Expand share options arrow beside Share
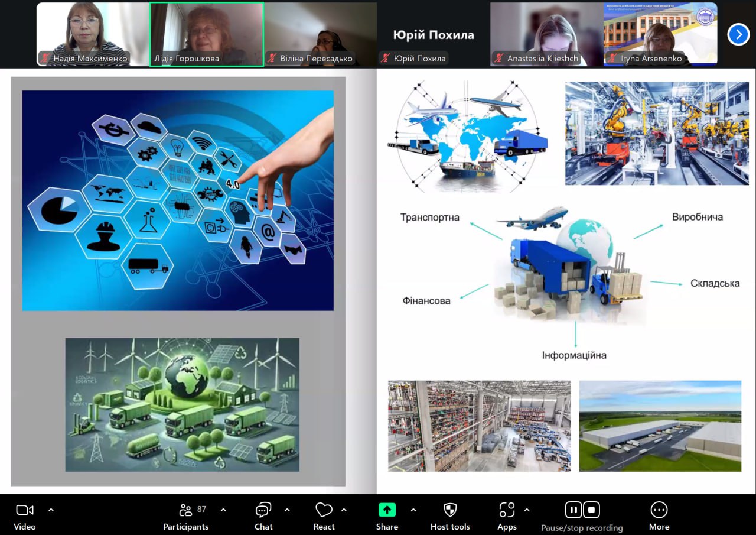This screenshot has width=756, height=535. tap(413, 510)
